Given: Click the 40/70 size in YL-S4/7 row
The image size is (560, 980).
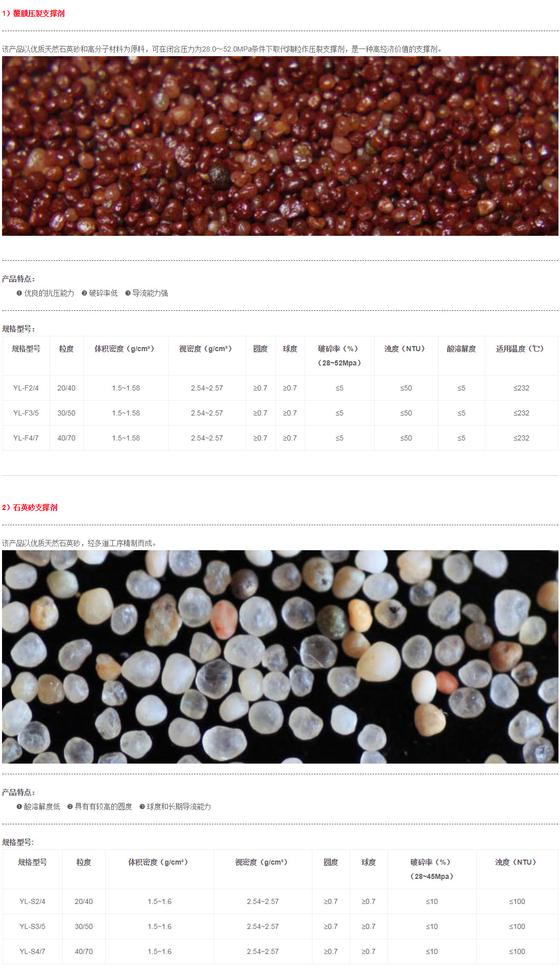Looking at the screenshot, I should pyautogui.click(x=84, y=952).
